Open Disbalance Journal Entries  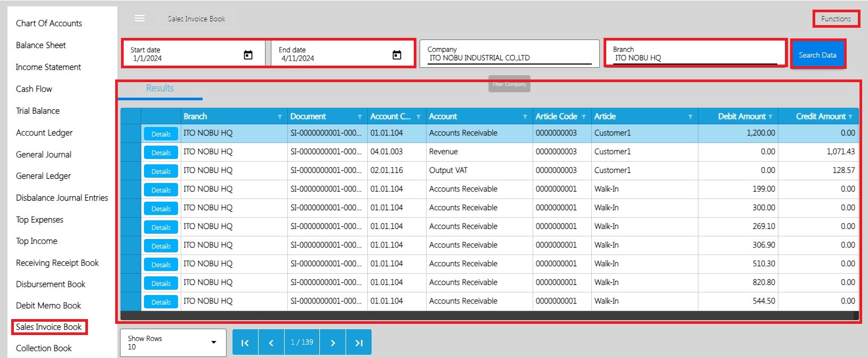[62, 198]
